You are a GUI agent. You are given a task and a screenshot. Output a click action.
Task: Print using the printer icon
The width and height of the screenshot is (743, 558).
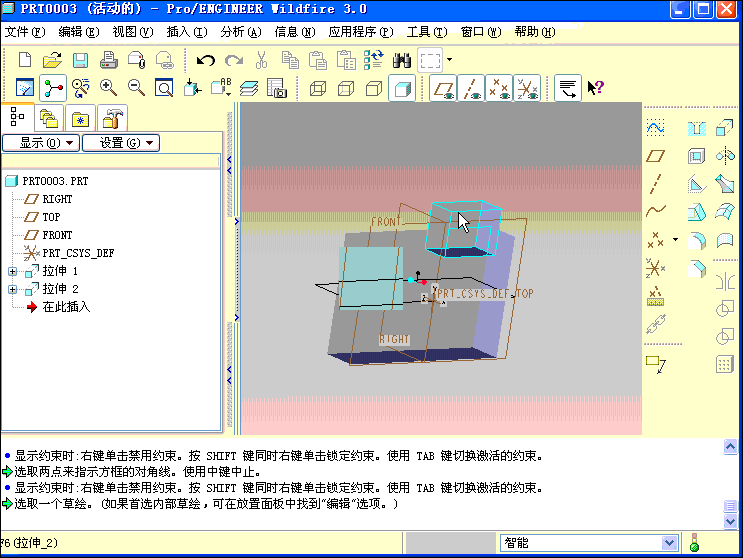pos(109,60)
